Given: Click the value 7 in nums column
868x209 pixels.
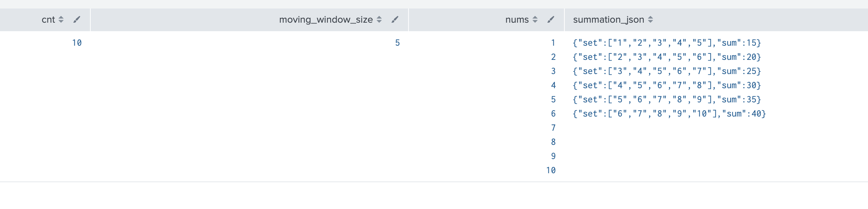Looking at the screenshot, I should click(553, 128).
